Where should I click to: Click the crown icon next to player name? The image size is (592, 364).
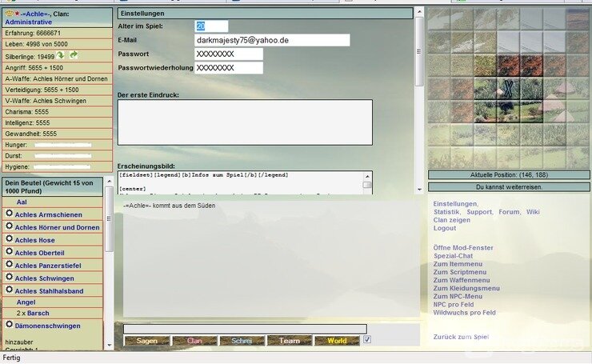point(10,14)
